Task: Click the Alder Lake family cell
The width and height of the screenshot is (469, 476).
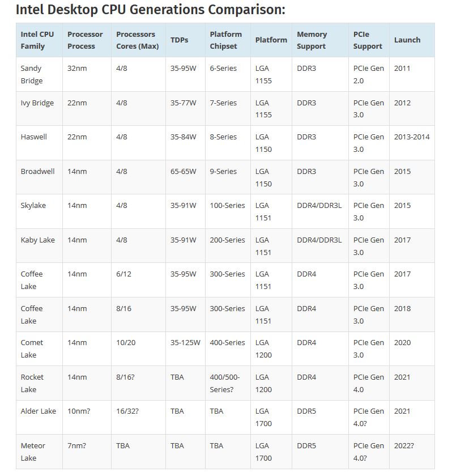Action: tap(38, 411)
